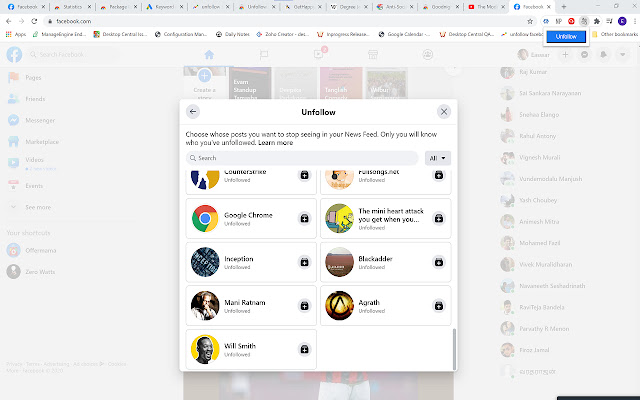Toggle follow for Agrath
Screen dimensions: 640x400
(439, 306)
